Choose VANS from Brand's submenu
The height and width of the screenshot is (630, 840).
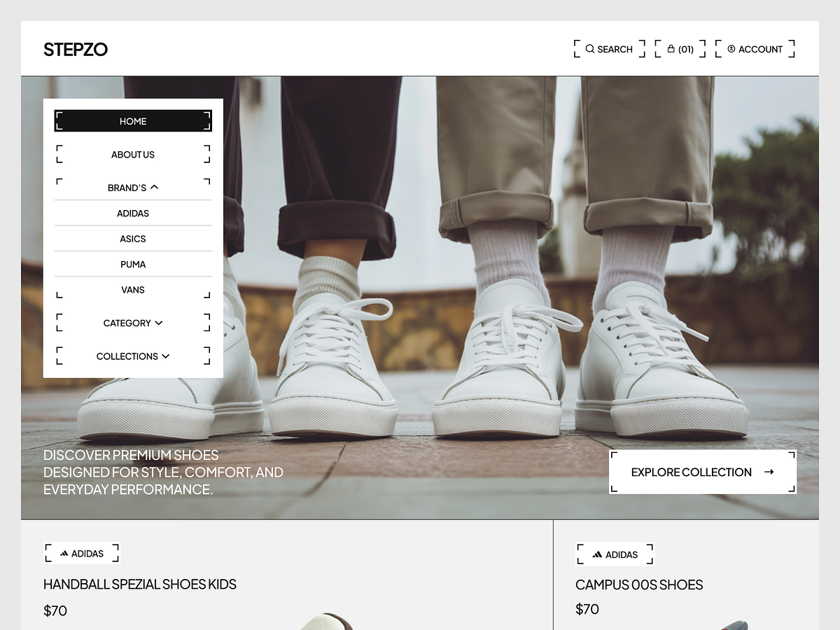click(133, 290)
